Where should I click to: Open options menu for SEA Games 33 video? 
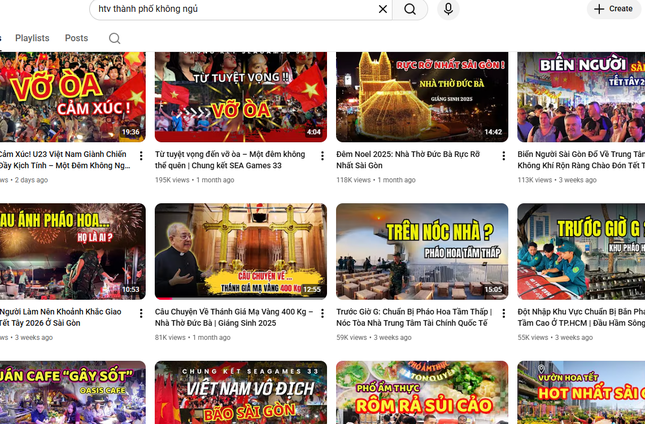(322, 156)
